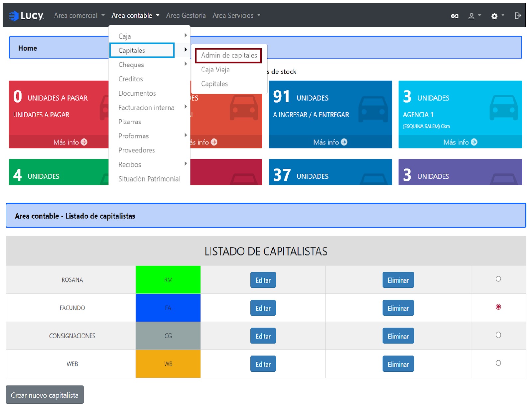This screenshot has height=405, width=532.
Task: Click the arrow icon in 91 Unidades card
Action: pyautogui.click(x=344, y=142)
